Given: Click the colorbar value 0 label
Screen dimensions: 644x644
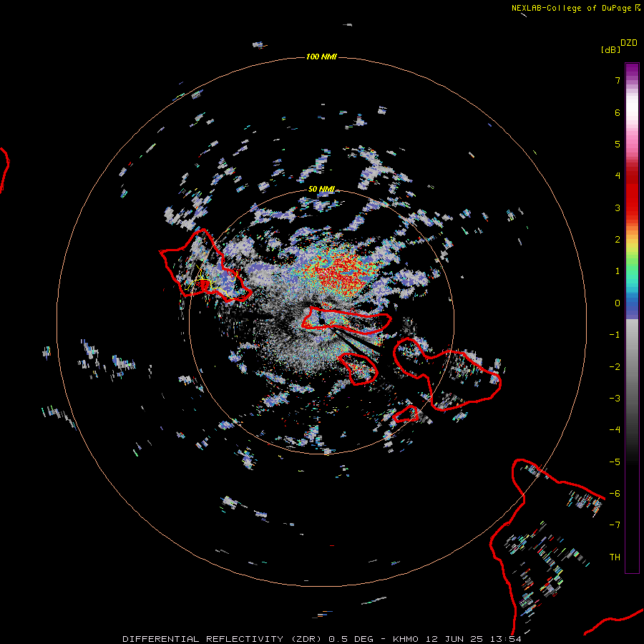Looking at the screenshot, I should pyautogui.click(x=618, y=303).
